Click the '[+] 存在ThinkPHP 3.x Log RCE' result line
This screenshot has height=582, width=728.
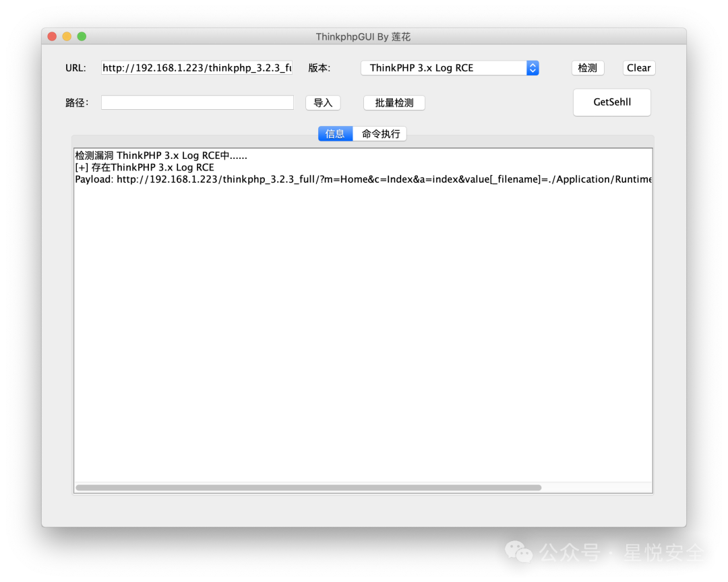pyautogui.click(x=144, y=168)
